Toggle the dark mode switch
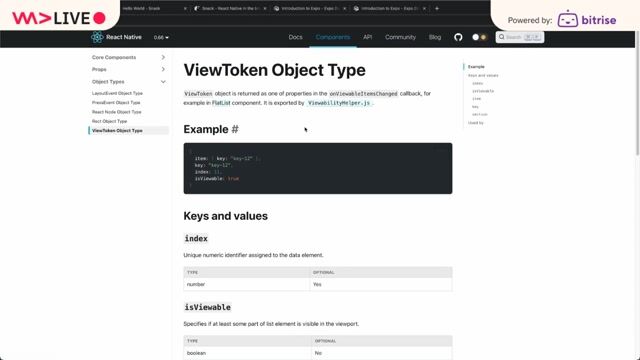 479,37
